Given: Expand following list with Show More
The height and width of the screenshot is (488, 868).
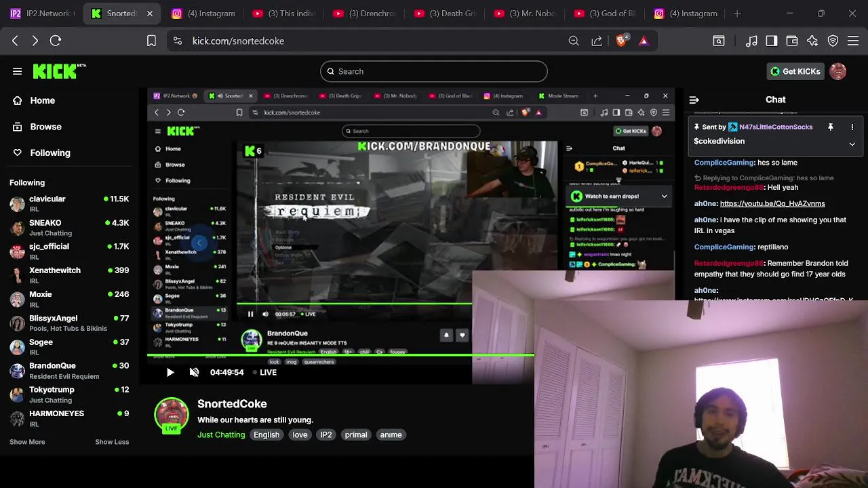Looking at the screenshot, I should click(27, 442).
